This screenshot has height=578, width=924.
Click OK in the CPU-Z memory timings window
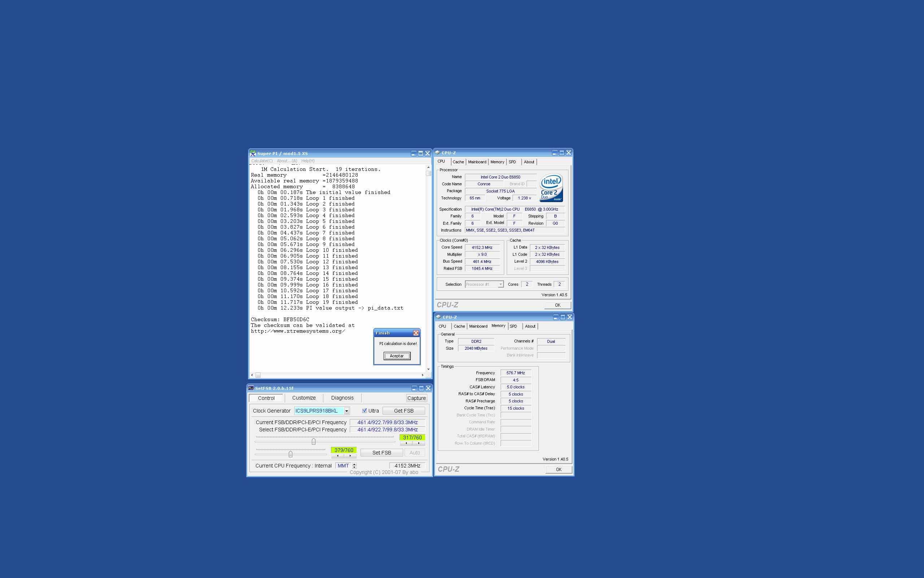[559, 469]
